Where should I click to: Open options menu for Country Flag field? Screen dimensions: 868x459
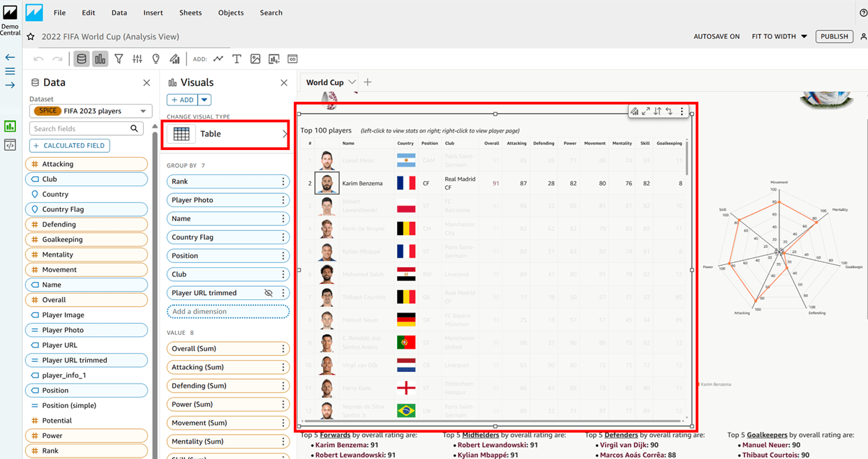click(x=283, y=237)
